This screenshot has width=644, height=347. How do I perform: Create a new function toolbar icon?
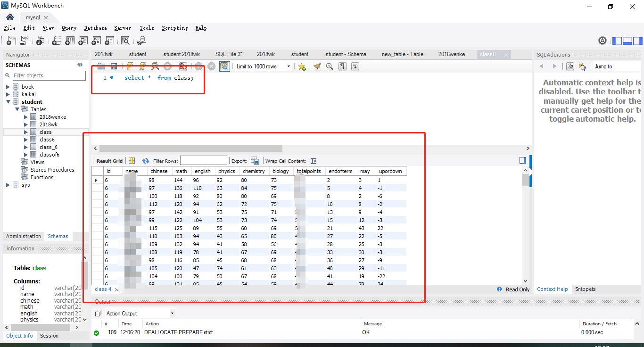(109, 41)
